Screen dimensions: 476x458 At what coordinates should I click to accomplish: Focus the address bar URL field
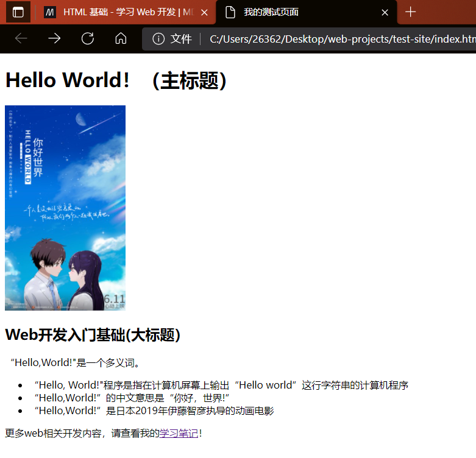click(x=342, y=39)
